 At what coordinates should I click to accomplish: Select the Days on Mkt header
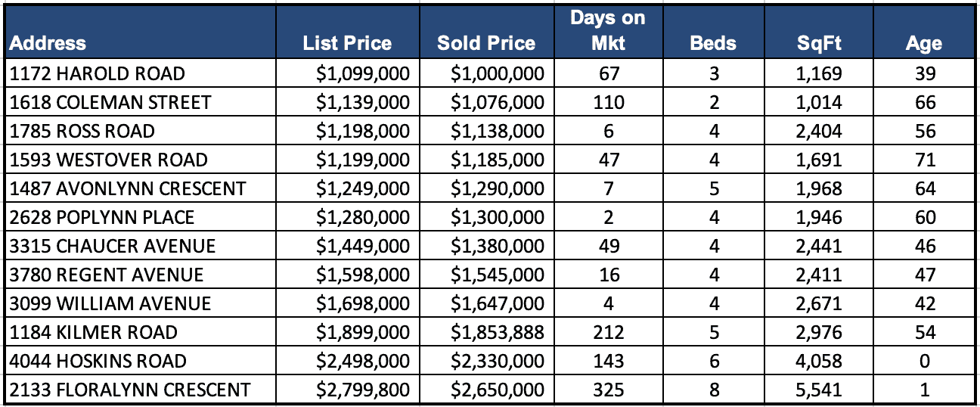pyautogui.click(x=608, y=30)
